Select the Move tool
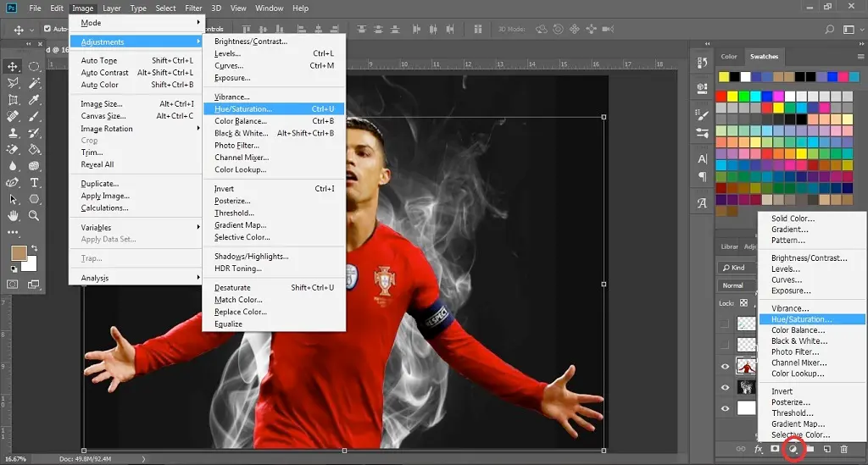This screenshot has height=465, width=868. click(x=12, y=66)
